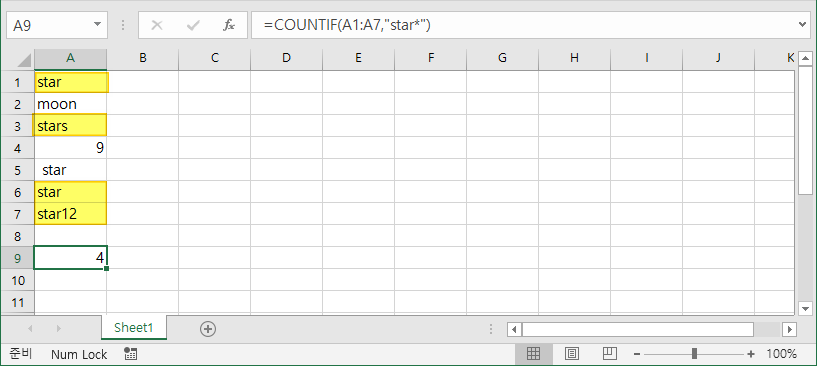Switch to Page Layout view

pos(572,354)
